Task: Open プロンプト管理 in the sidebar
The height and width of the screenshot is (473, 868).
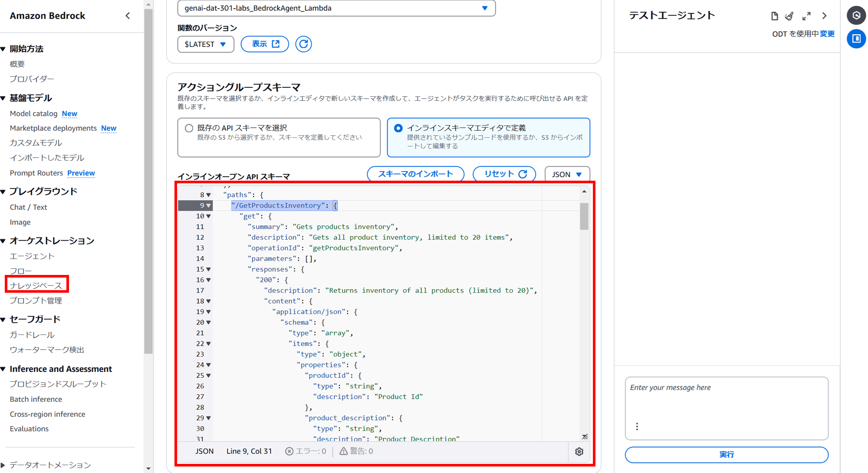Action: pos(36,301)
